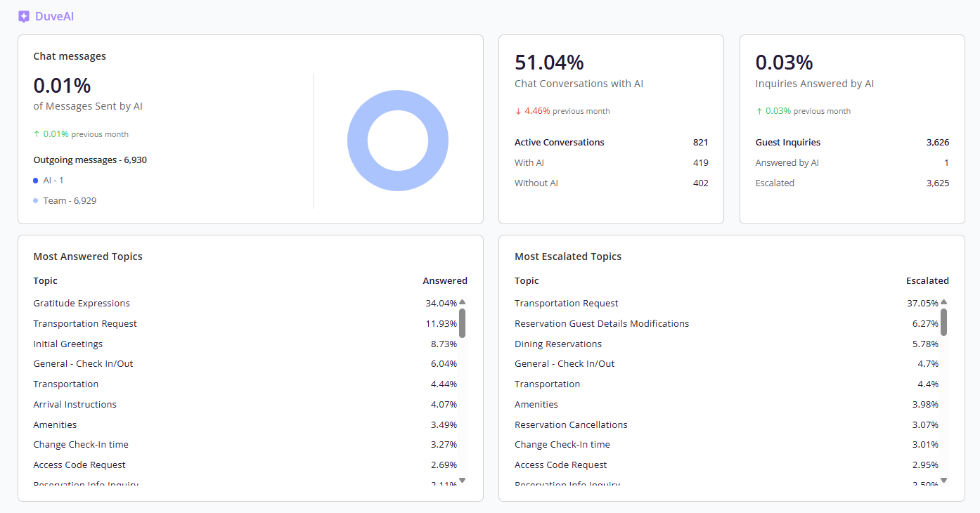Screen dimensions: 980x513
Task: Click the down arrow of Most Answered Topics scrollbar
Action: click(x=462, y=481)
